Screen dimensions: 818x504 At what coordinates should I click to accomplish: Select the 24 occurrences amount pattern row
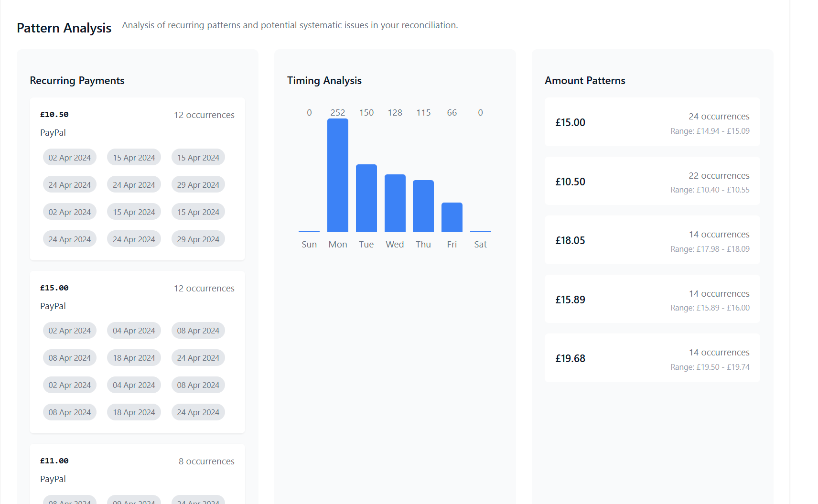(652, 122)
